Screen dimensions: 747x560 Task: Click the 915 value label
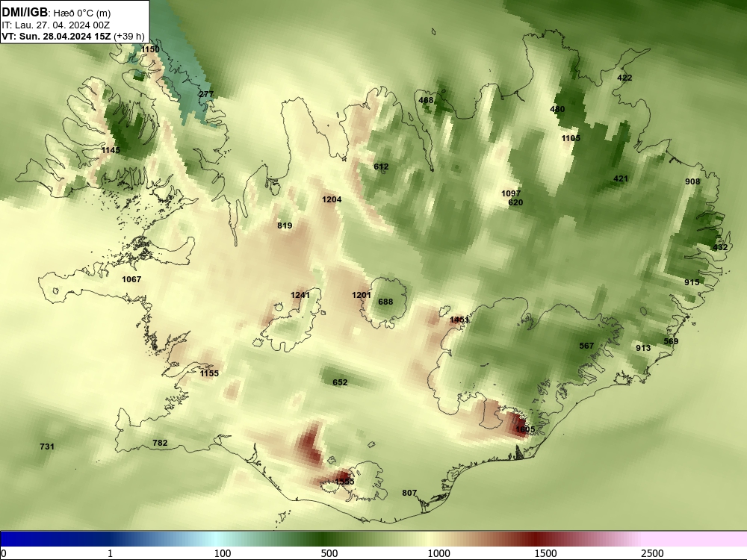[x=692, y=282]
